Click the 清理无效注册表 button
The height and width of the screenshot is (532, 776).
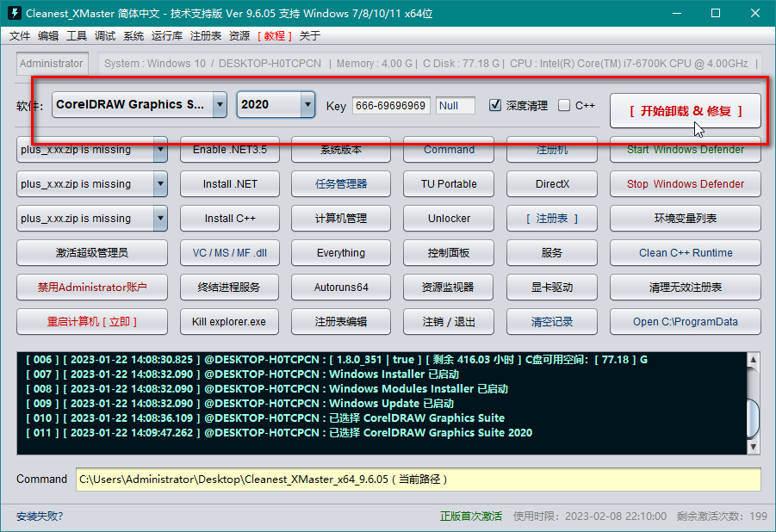click(x=686, y=287)
